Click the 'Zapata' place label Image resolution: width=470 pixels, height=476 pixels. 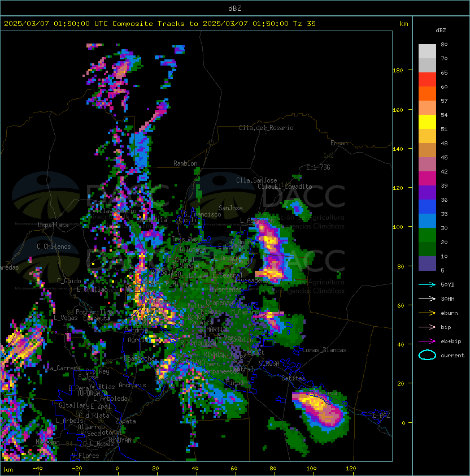pyautogui.click(x=125, y=421)
